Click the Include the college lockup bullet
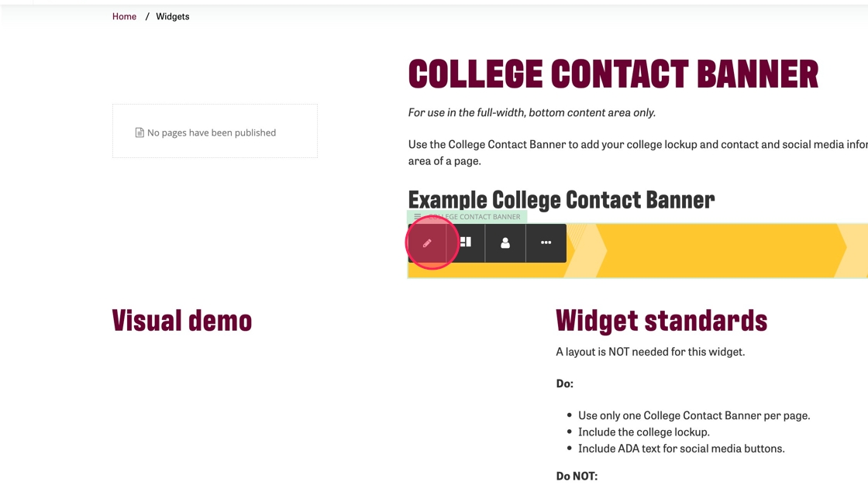868x485 pixels. tap(643, 432)
